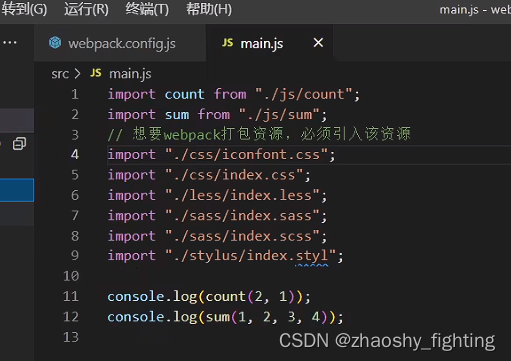Click line number 10 in the gutter
Viewport: 511px width, 361px height.
coord(71,276)
